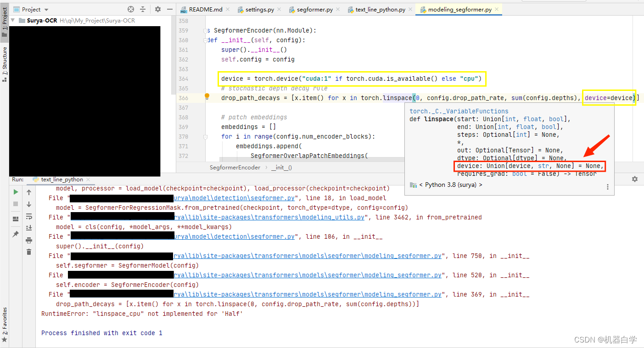Click the '# patch embeddings' comment line
Screen dimensions: 644x348
tap(254, 117)
